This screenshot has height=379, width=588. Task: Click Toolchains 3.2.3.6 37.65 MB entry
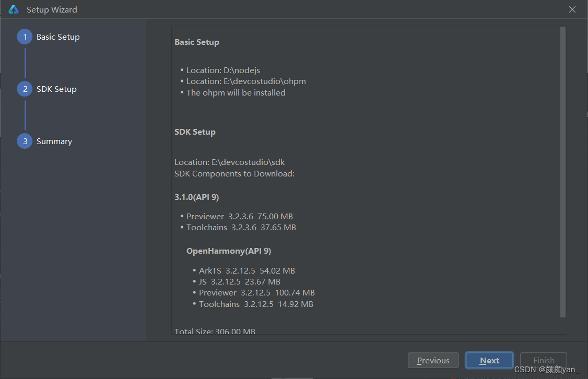coord(241,228)
